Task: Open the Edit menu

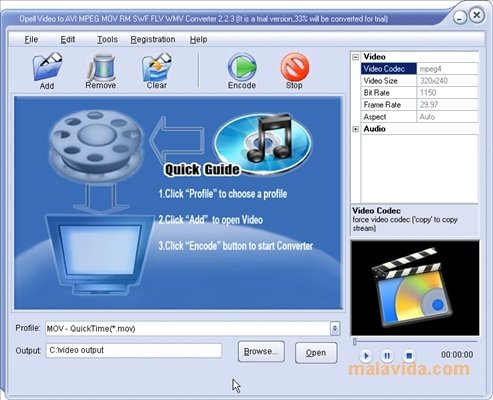Action: 68,39
